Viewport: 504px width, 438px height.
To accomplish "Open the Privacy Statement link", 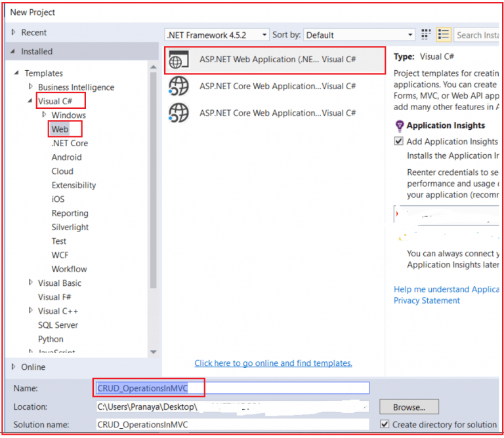I will pyautogui.click(x=427, y=300).
